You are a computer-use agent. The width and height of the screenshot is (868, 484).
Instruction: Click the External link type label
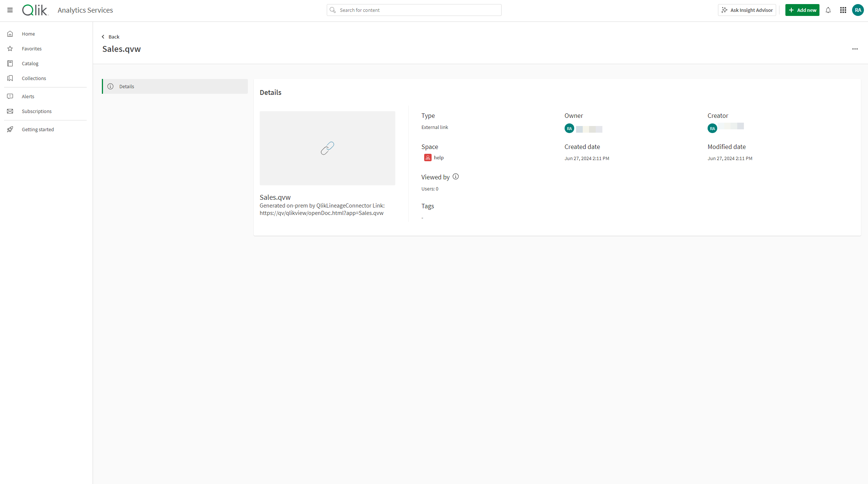point(434,127)
